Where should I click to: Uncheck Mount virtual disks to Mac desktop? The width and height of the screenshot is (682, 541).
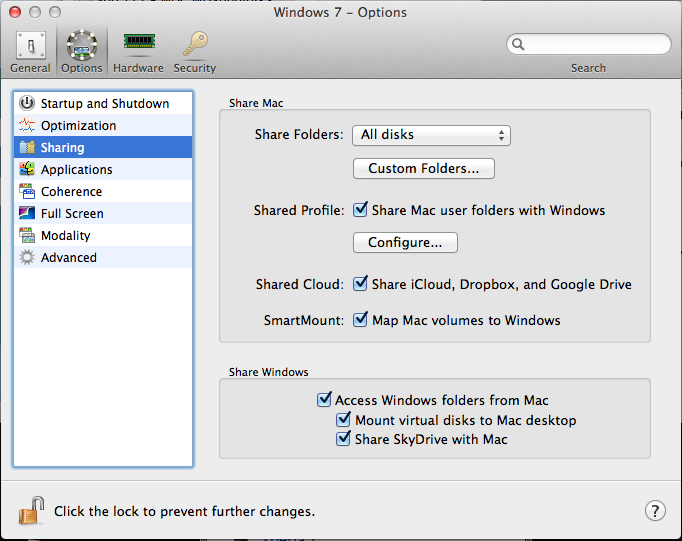tap(343, 420)
